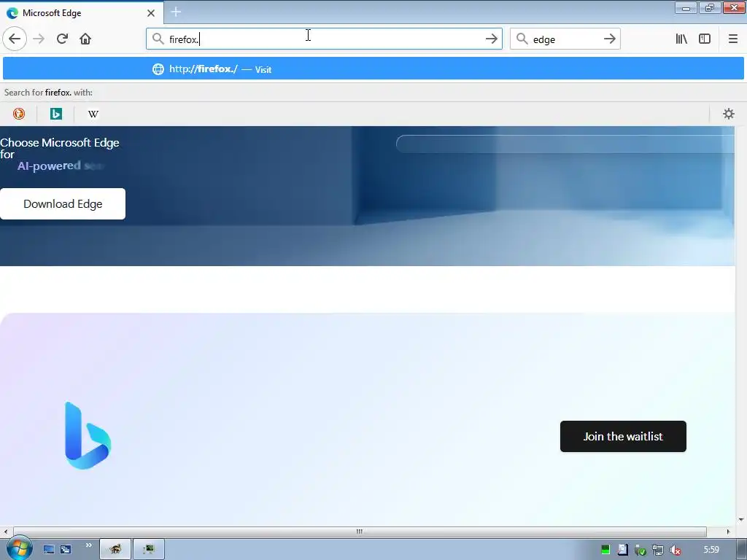Search with DuckDuckGo engine icon
This screenshot has height=560, width=747.
tap(19, 114)
